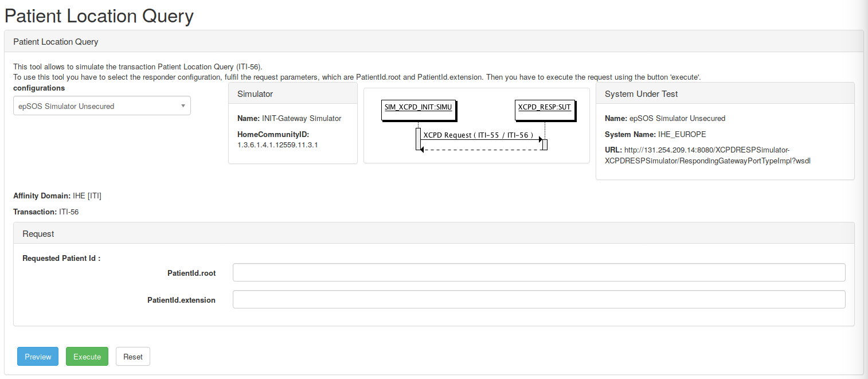The image size is (868, 379).
Task: Click the Patient Location Query panel heading
Action: click(x=56, y=42)
